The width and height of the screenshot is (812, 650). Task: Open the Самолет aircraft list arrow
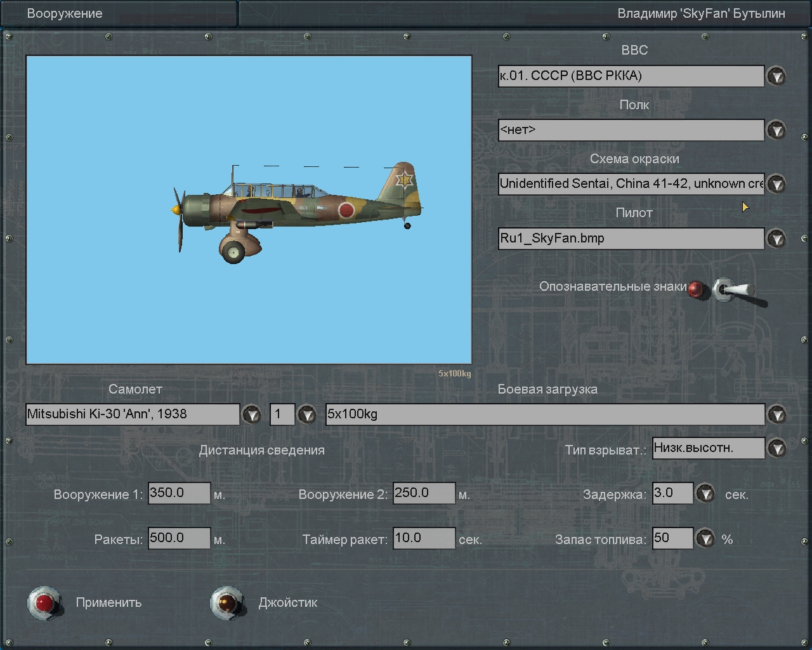click(252, 415)
